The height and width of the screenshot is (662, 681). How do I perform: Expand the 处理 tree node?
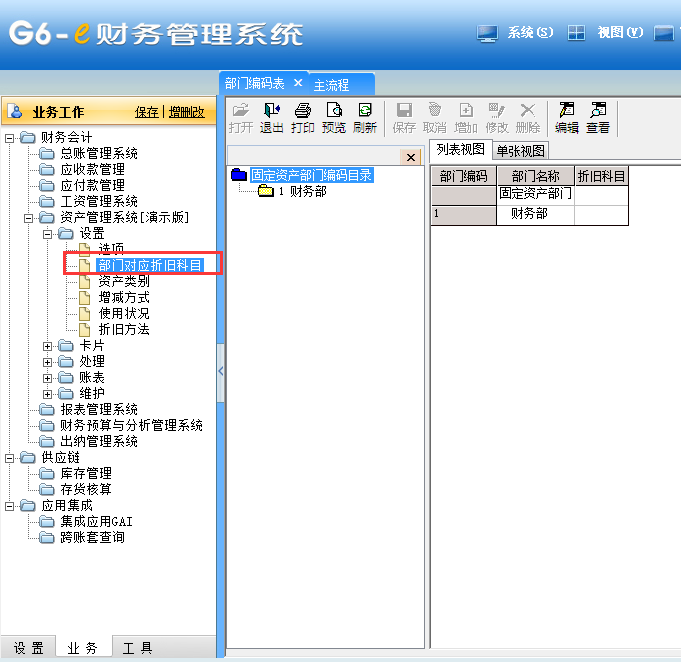click(48, 361)
